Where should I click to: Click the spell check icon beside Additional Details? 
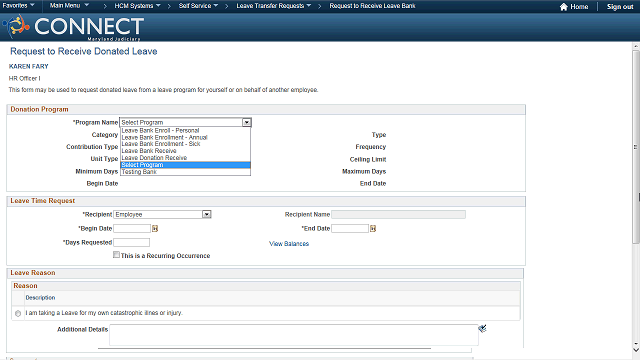tap(482, 329)
